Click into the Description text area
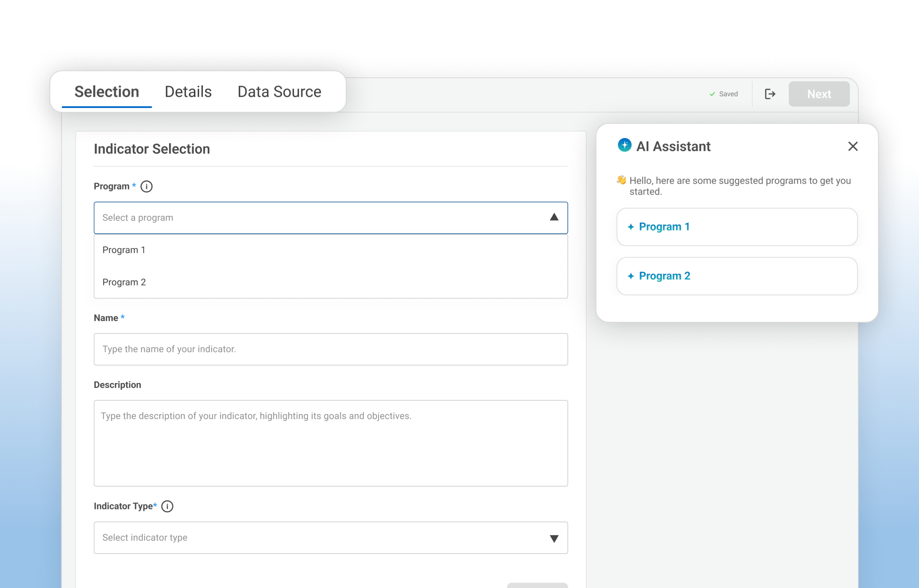 point(330,443)
